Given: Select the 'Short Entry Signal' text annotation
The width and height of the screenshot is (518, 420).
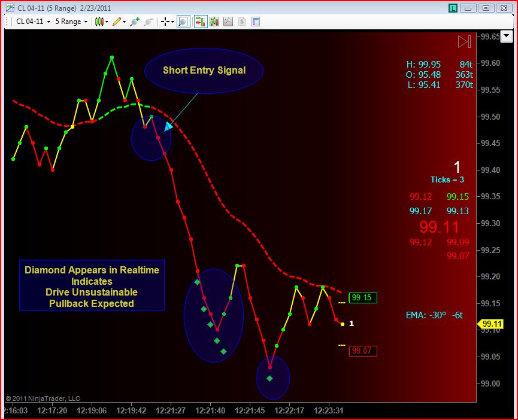Looking at the screenshot, I should [x=204, y=70].
